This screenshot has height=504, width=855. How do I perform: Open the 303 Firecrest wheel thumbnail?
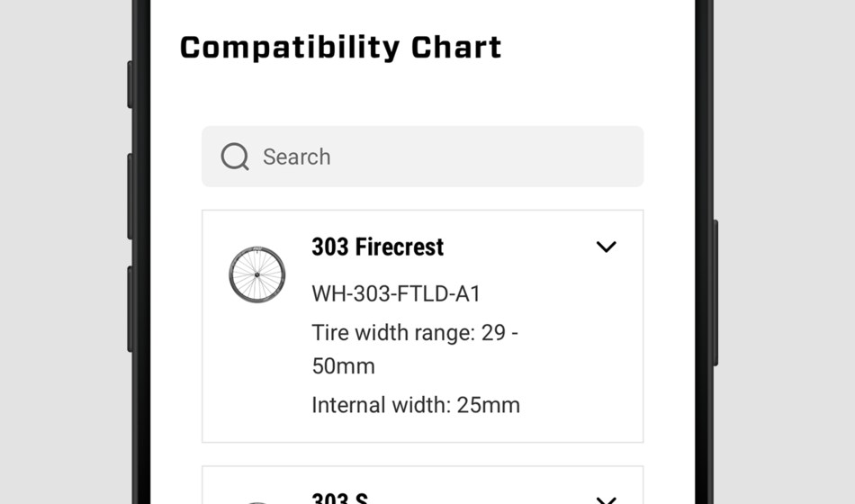pyautogui.click(x=256, y=274)
